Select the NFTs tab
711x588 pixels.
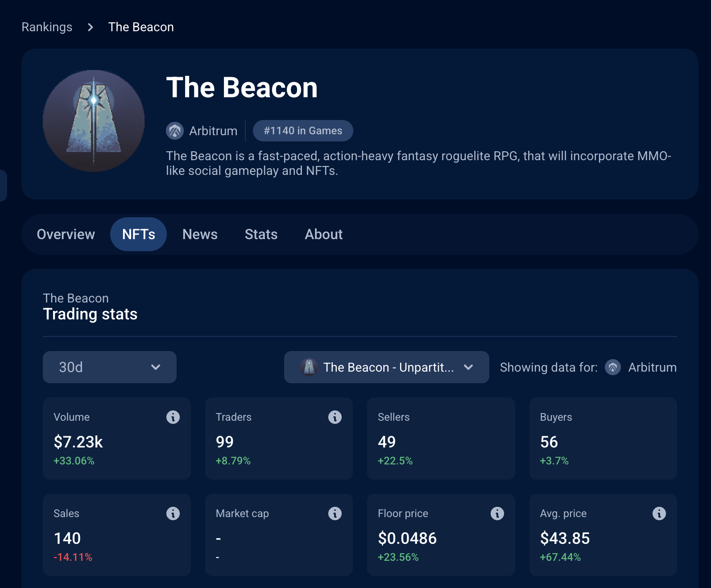pos(138,234)
